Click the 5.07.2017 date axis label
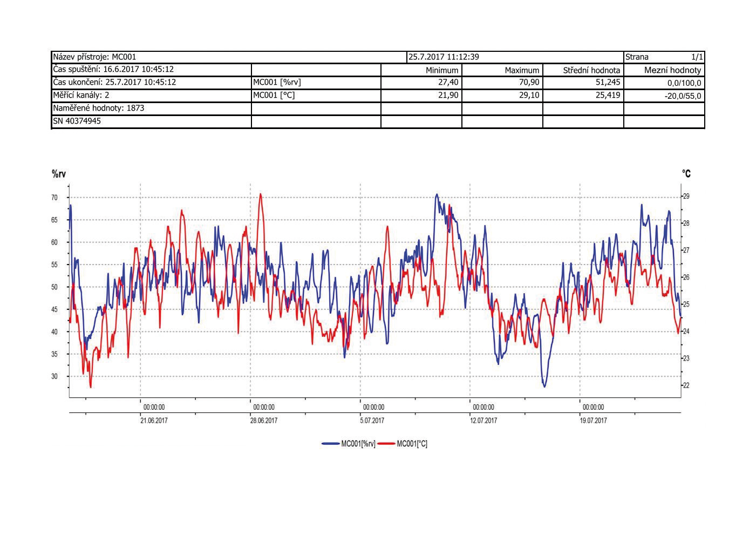This screenshot has width=756, height=535. click(372, 421)
